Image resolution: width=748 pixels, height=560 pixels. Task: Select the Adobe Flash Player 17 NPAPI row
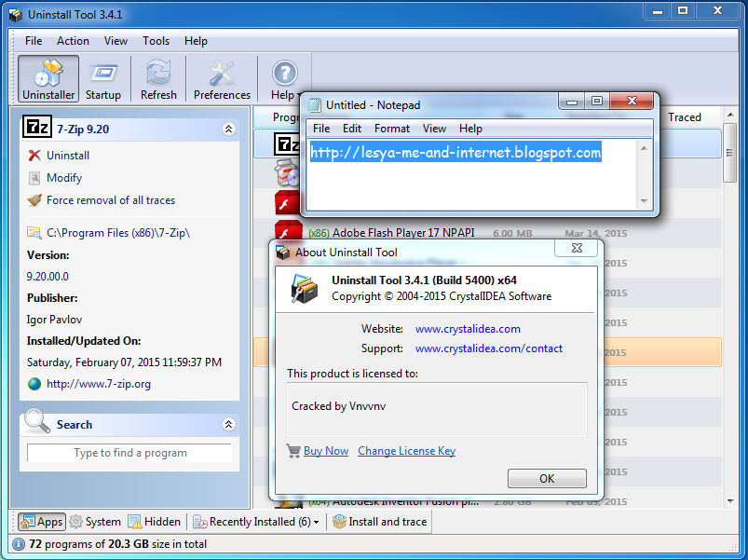[x=486, y=233]
